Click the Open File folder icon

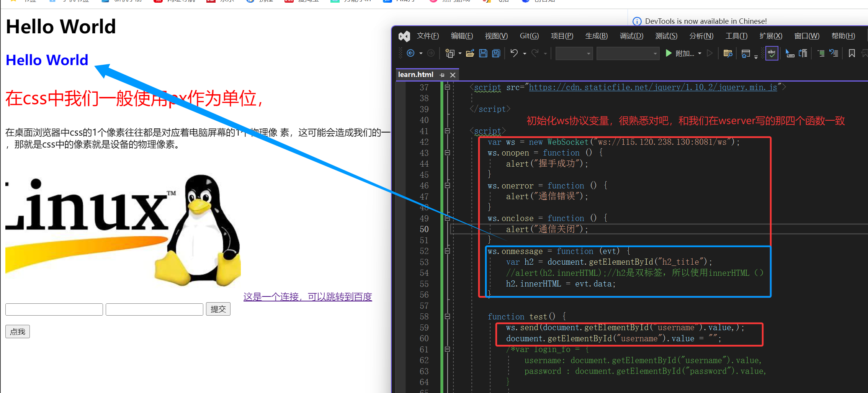tap(470, 53)
